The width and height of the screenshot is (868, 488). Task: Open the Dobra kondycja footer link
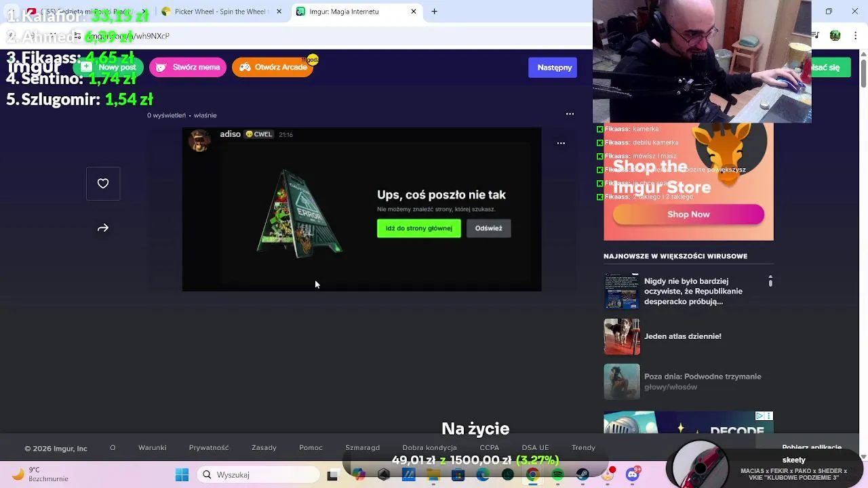[429, 448]
